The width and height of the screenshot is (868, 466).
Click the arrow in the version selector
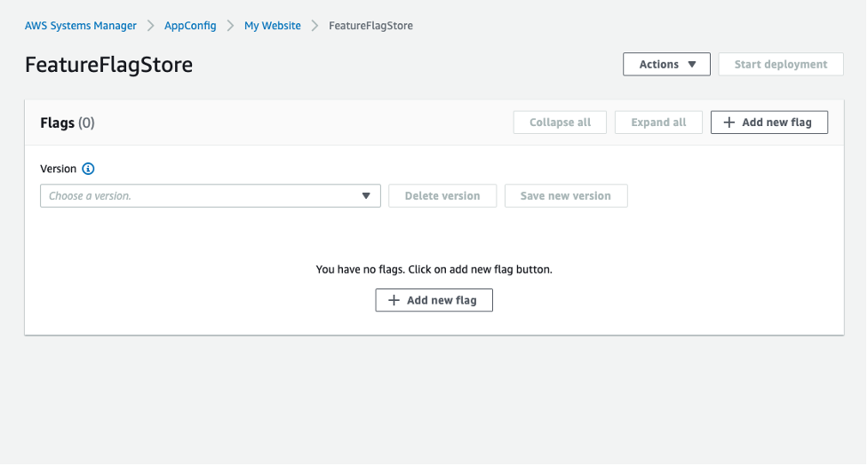pos(366,196)
